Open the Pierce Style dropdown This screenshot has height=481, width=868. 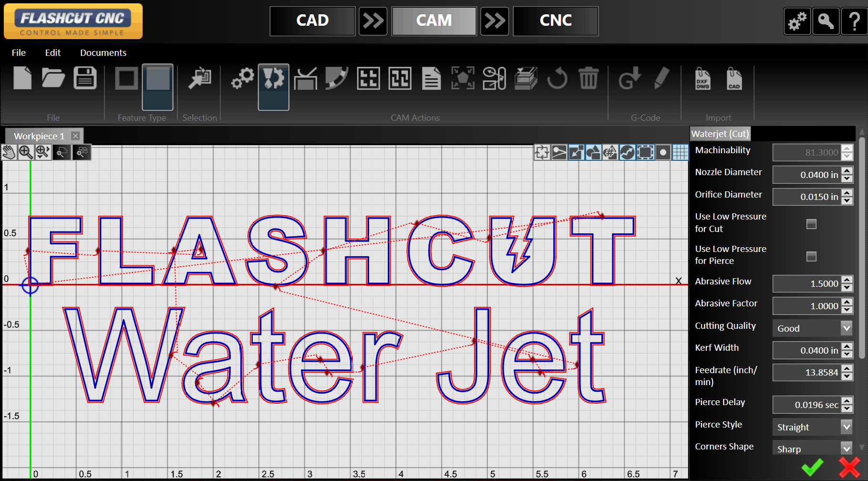(x=812, y=427)
